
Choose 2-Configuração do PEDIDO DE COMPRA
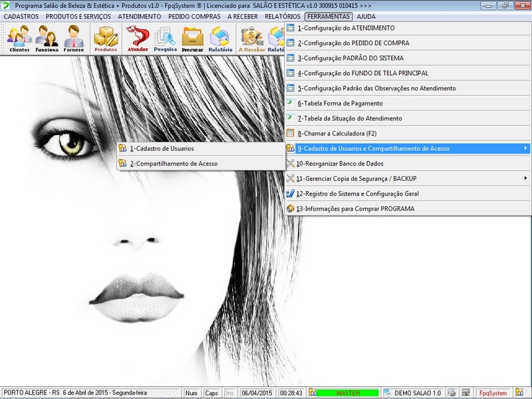pyautogui.click(x=408, y=43)
